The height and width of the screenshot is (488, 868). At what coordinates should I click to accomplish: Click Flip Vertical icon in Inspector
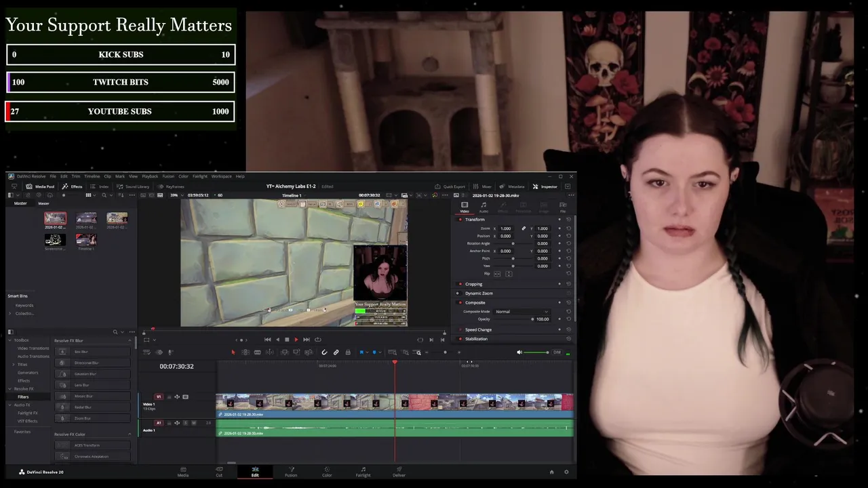click(509, 274)
